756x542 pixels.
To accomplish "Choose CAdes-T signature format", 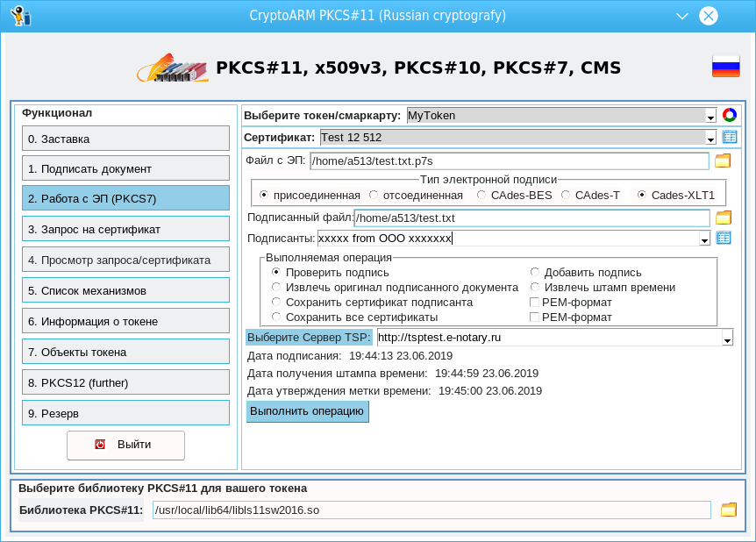I will tap(565, 195).
